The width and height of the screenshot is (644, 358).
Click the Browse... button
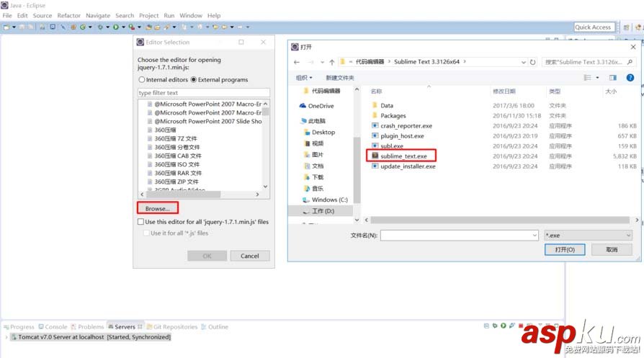157,209
